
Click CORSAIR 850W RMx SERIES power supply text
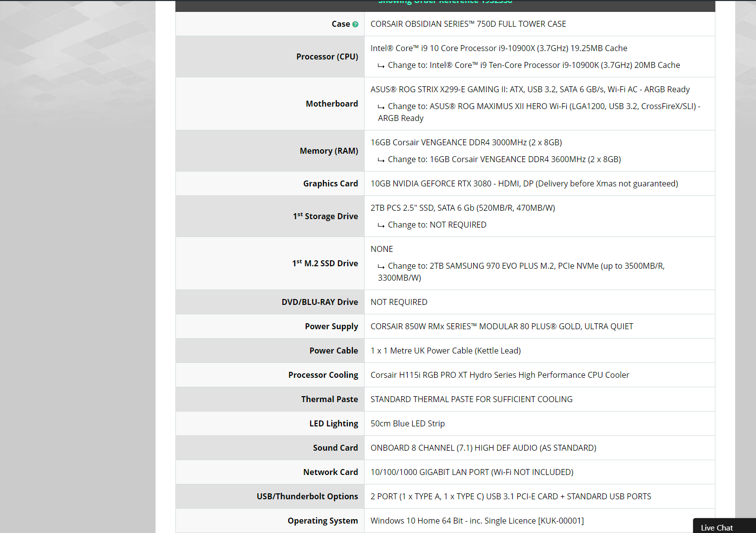click(x=502, y=326)
